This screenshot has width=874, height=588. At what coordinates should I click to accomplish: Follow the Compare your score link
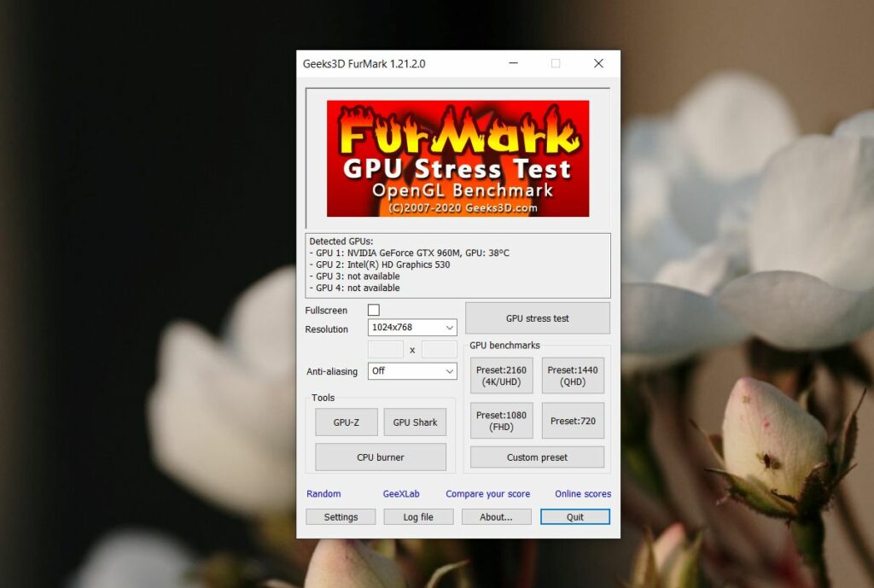[x=487, y=493]
